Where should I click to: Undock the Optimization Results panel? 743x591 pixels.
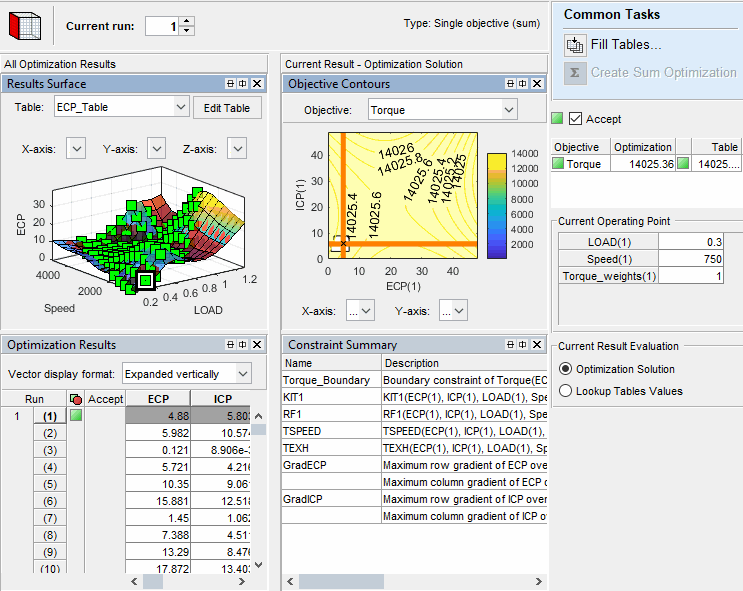pos(243,345)
